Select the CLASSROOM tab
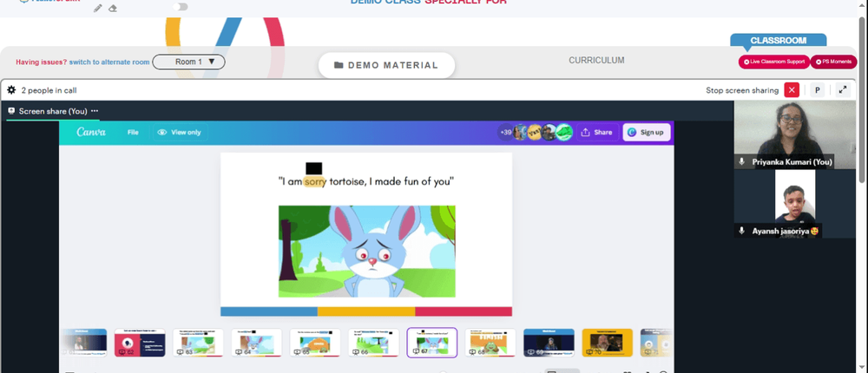The height and width of the screenshot is (373, 868). tap(778, 41)
